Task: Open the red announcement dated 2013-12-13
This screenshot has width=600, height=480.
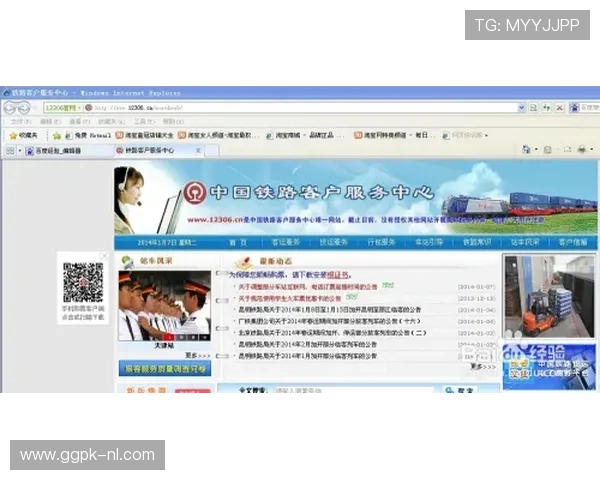Action: point(290,298)
